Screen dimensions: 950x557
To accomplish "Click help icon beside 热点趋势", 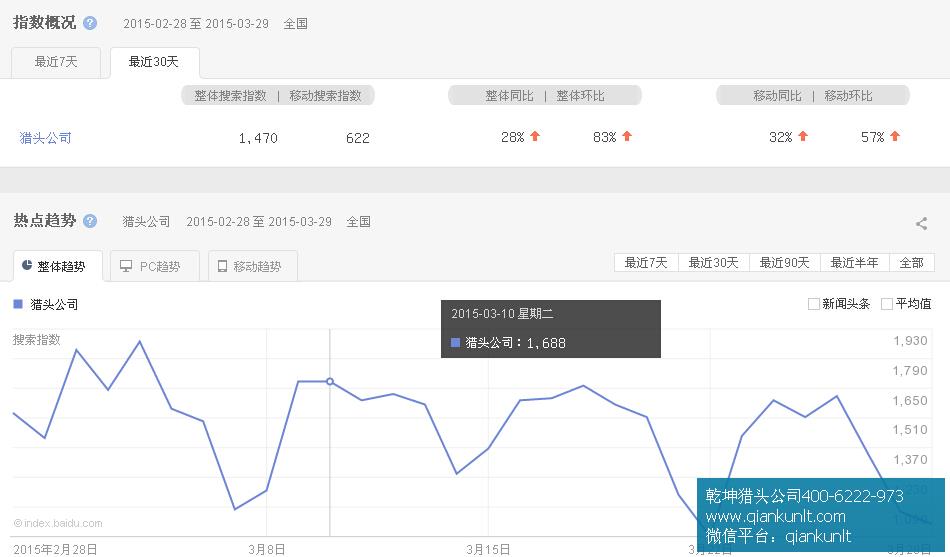I will [91, 221].
